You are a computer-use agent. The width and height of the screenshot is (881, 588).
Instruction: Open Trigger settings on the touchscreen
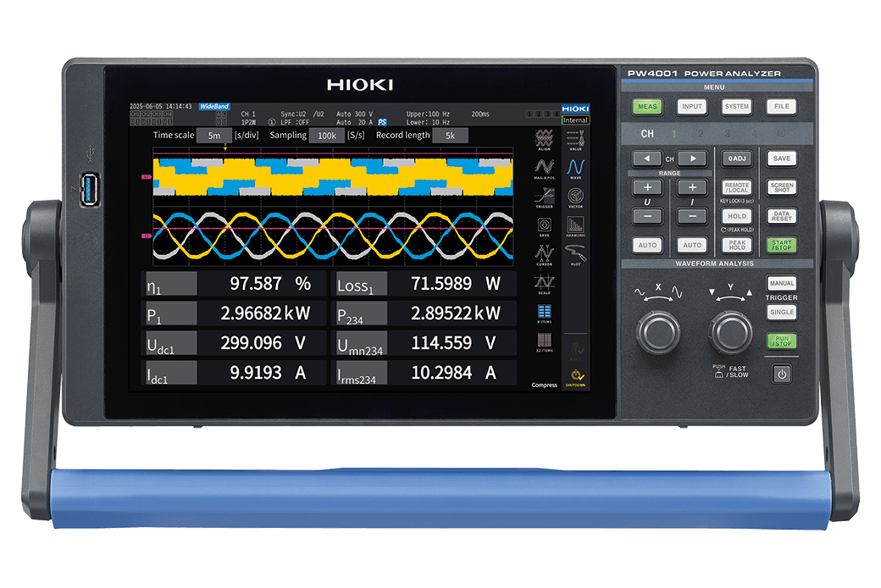544,198
